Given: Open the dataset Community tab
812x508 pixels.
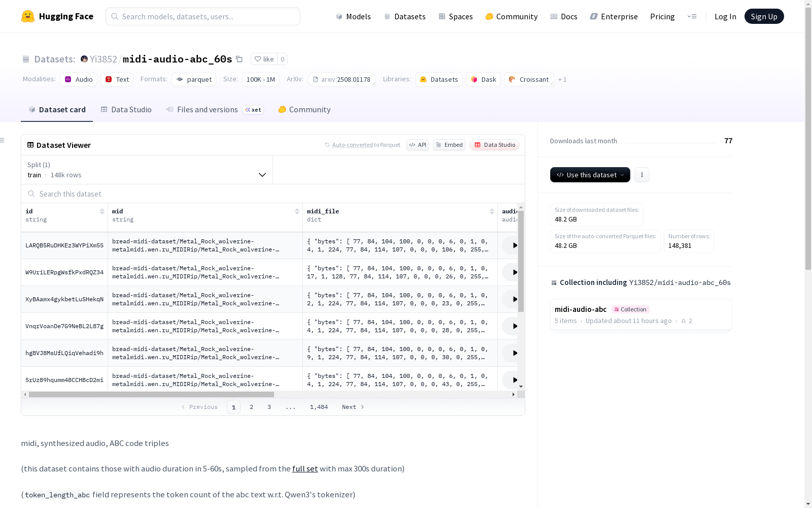Looking at the screenshot, I should tap(304, 110).
